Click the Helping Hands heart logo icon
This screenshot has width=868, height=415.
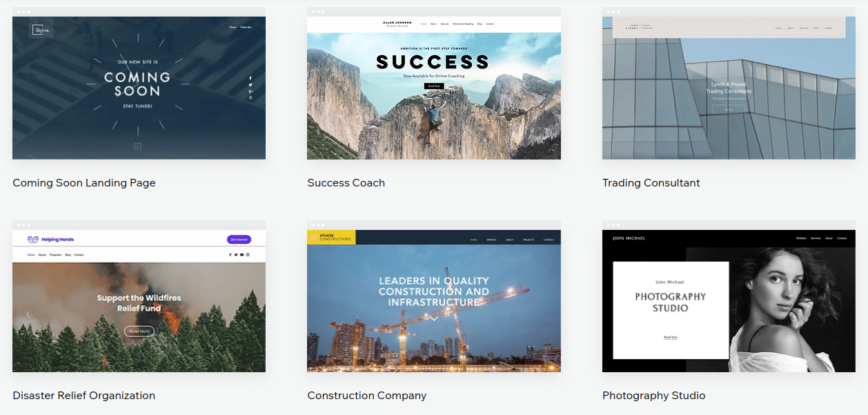[x=32, y=240]
